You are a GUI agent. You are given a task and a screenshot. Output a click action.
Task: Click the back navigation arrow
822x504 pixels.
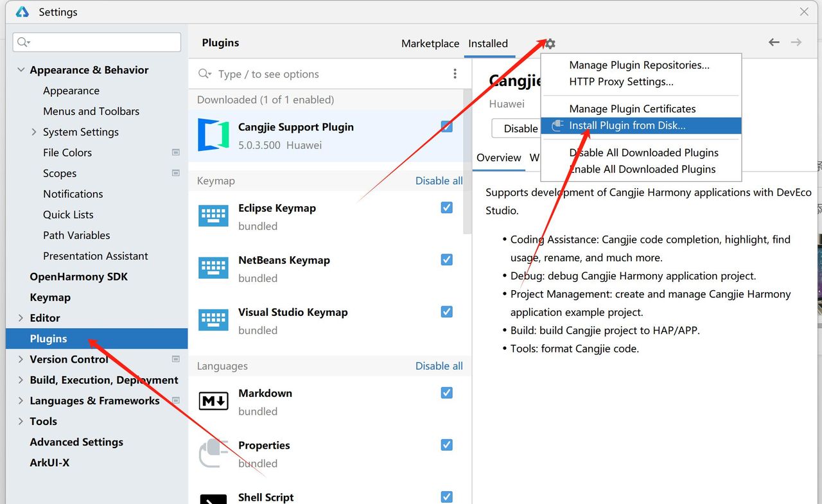coord(774,42)
